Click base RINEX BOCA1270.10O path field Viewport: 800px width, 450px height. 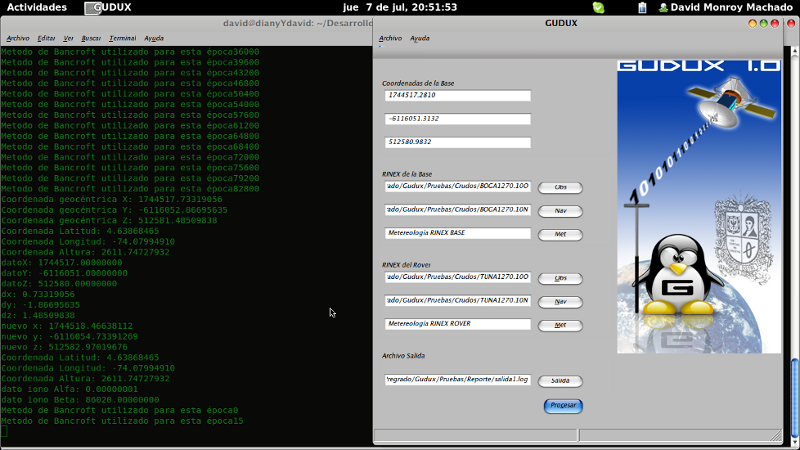pyautogui.click(x=458, y=186)
